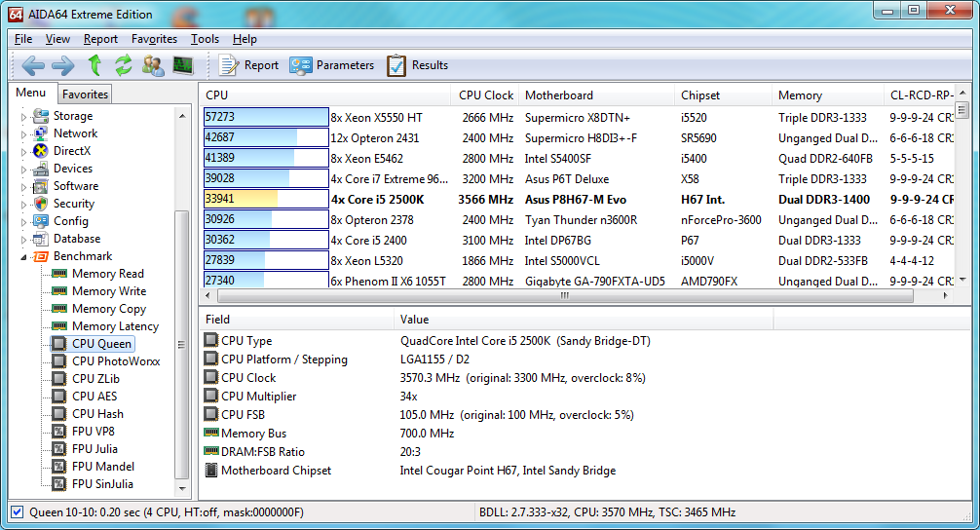Select the Storage icon in the tree

(41, 116)
